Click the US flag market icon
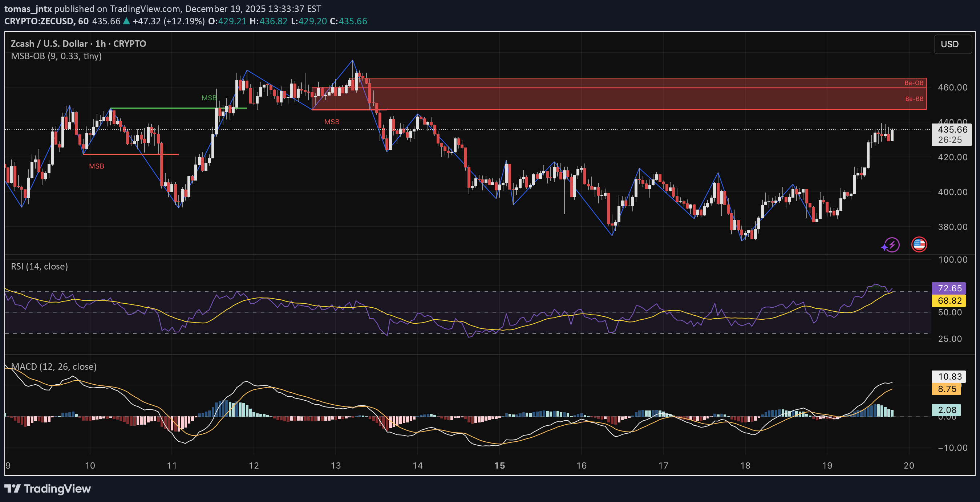Viewport: 980px width, 502px height. [919, 245]
